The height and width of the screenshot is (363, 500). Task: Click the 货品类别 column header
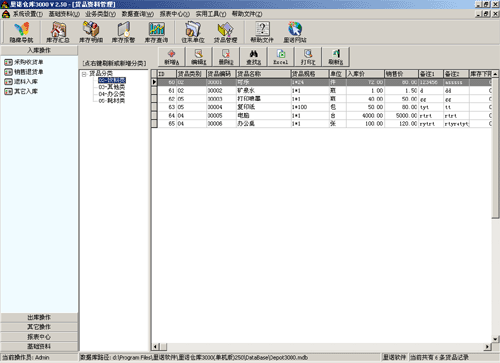(191, 74)
